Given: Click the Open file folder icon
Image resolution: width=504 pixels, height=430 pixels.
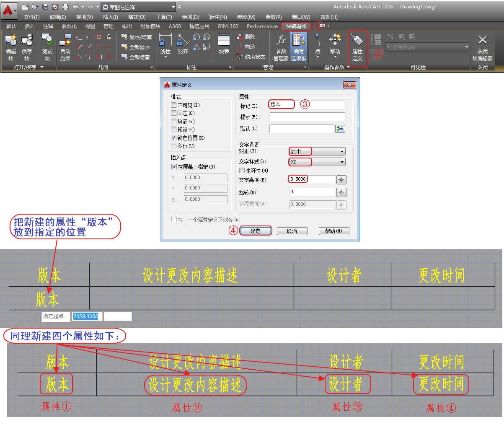Looking at the screenshot, I should [x=35, y=7].
